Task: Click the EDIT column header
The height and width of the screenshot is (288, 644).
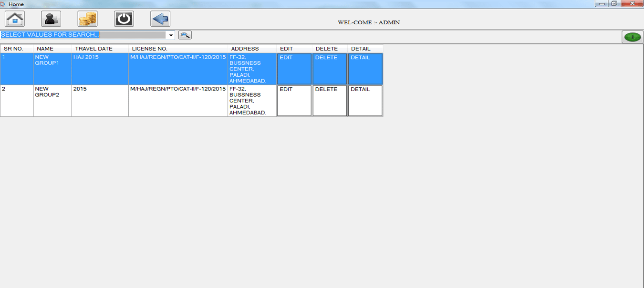Action: tap(294, 49)
